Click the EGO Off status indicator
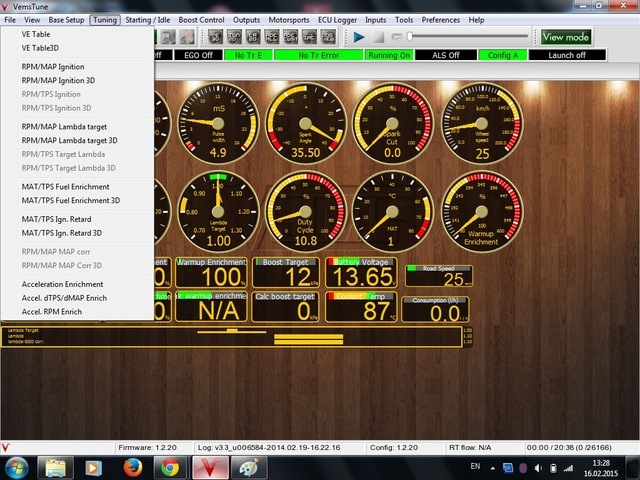640x480 pixels. [198, 55]
